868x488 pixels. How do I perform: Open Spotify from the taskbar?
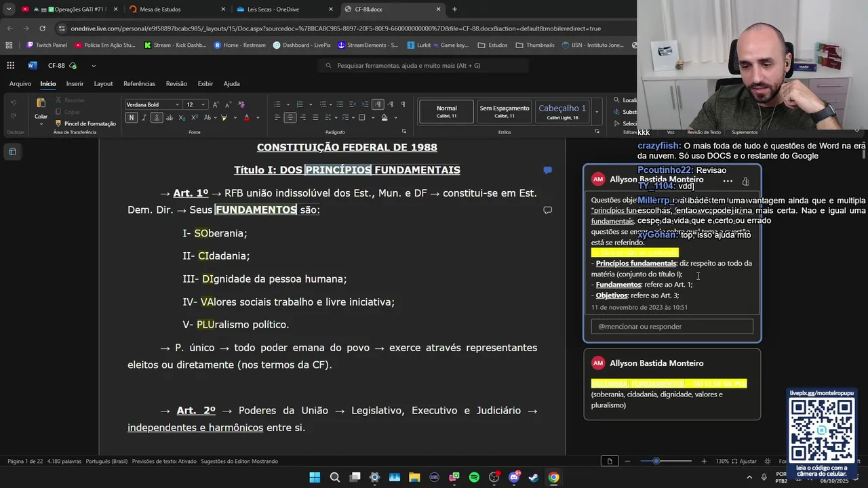(474, 477)
